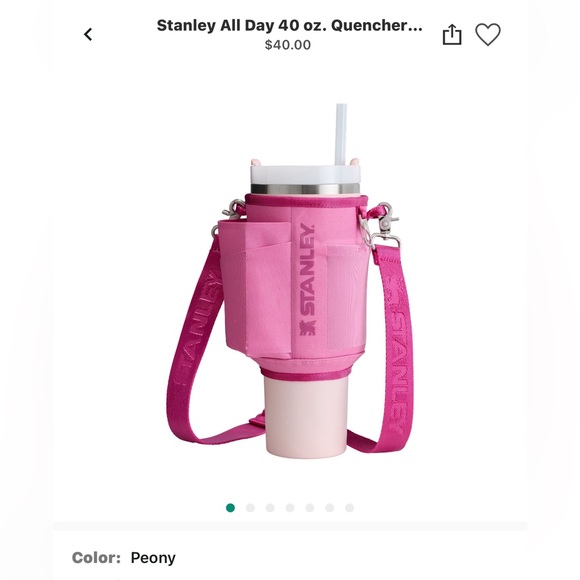Tap the right magenta STANLEY shoulder strap
This screenshot has height=580, width=580.
point(394,344)
